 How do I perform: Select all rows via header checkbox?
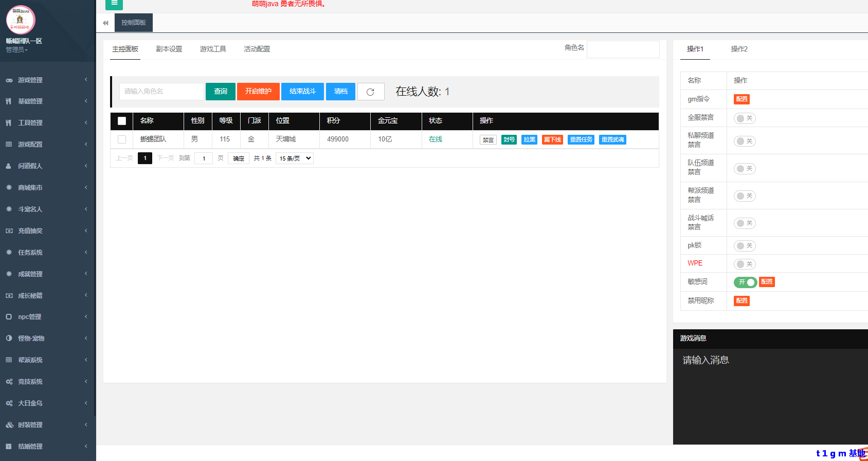122,121
